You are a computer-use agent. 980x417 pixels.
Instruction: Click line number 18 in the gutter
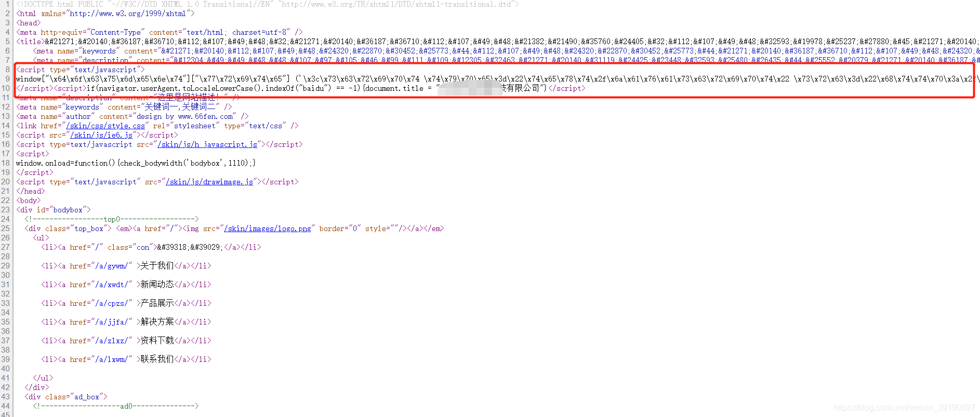(x=6, y=163)
